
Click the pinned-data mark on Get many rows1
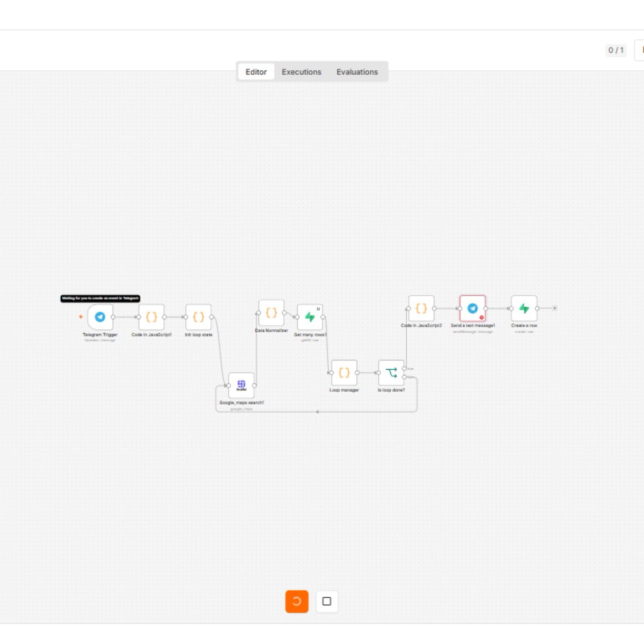[318, 309]
